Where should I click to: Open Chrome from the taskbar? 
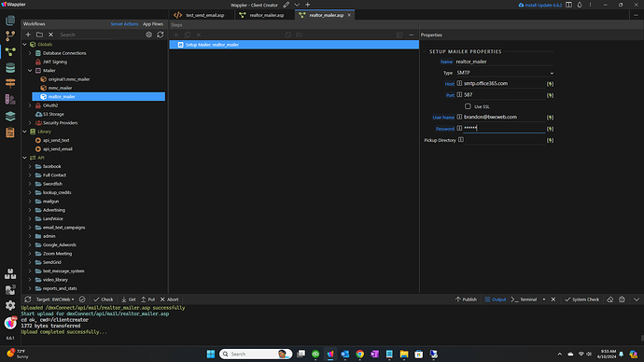pos(359,354)
